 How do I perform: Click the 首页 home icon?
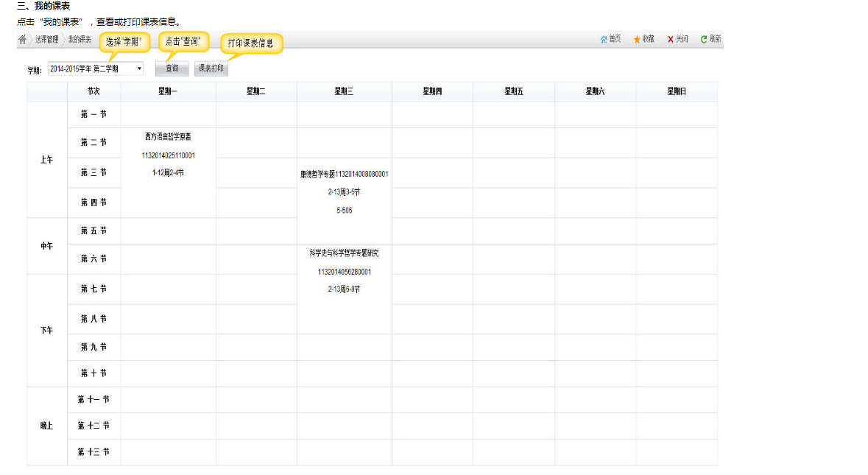coord(604,40)
